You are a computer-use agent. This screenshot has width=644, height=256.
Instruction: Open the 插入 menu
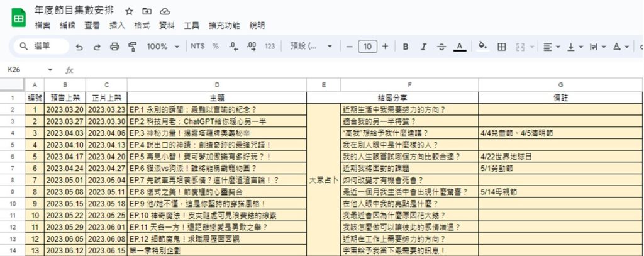click(117, 26)
